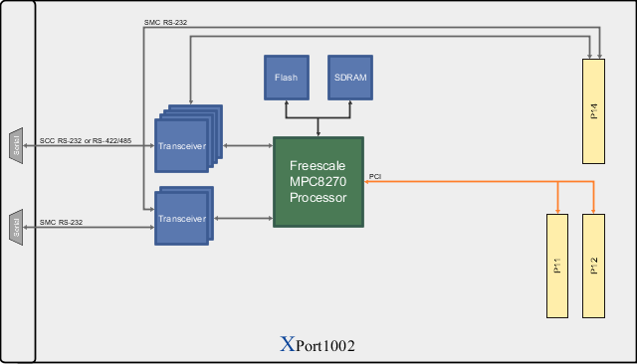Click the PCI bus label

pyautogui.click(x=375, y=176)
